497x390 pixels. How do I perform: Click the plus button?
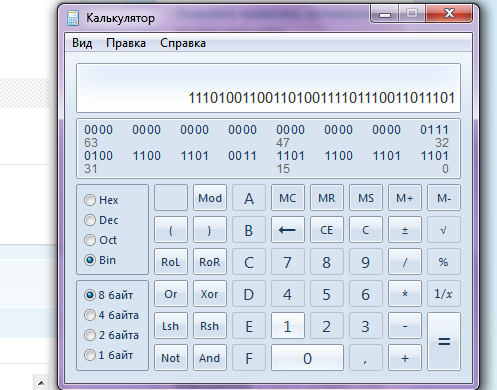pos(405,358)
